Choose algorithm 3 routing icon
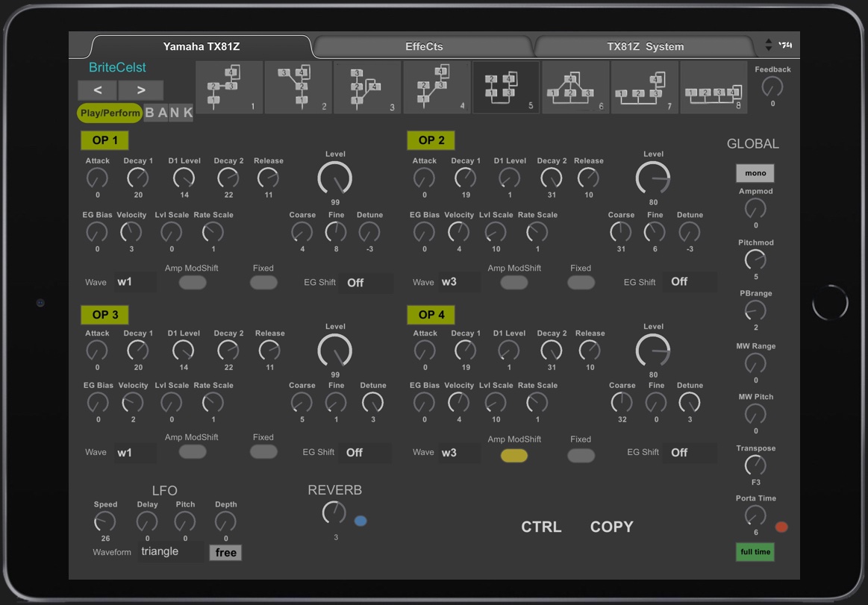 (366, 87)
